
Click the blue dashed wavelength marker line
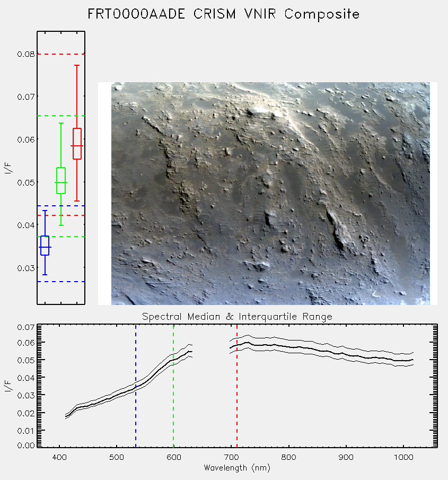136,387
